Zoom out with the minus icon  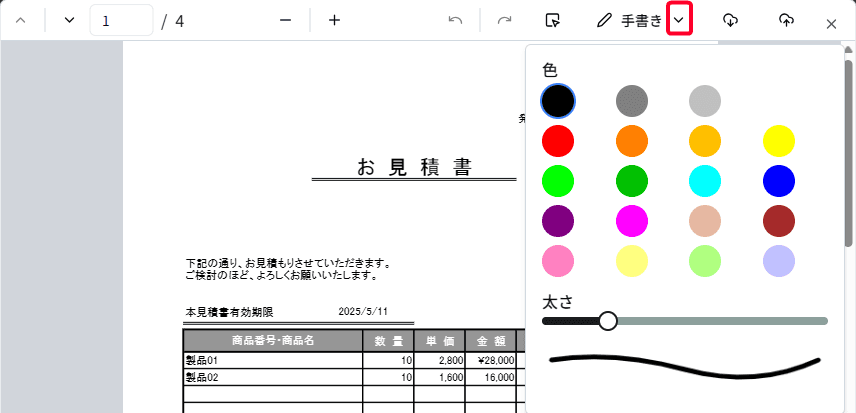[286, 21]
